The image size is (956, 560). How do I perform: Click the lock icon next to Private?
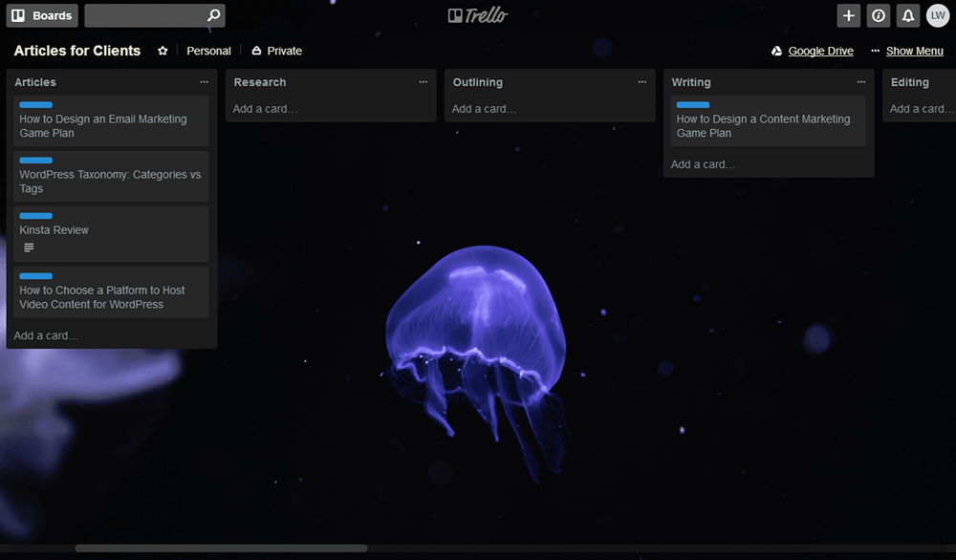(x=256, y=51)
